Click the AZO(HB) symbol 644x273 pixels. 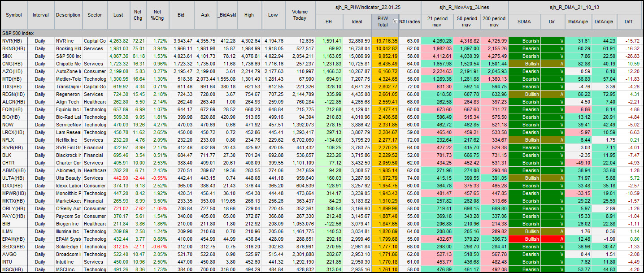(14, 71)
